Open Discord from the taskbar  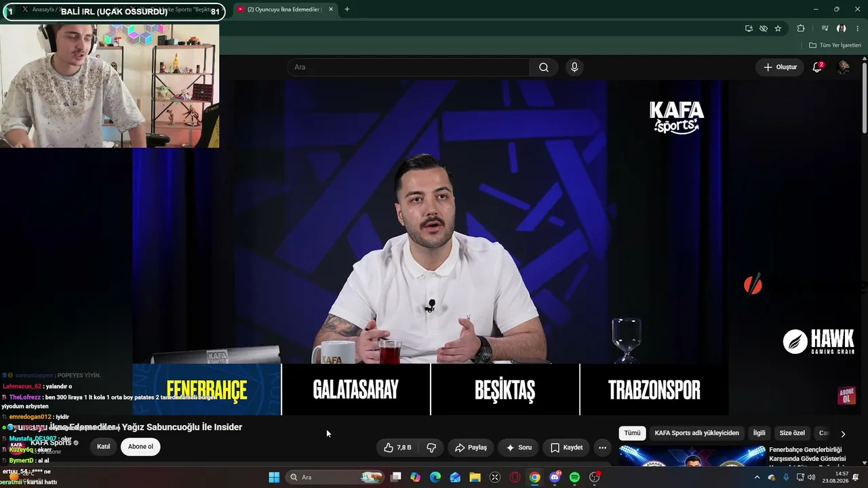tap(555, 477)
